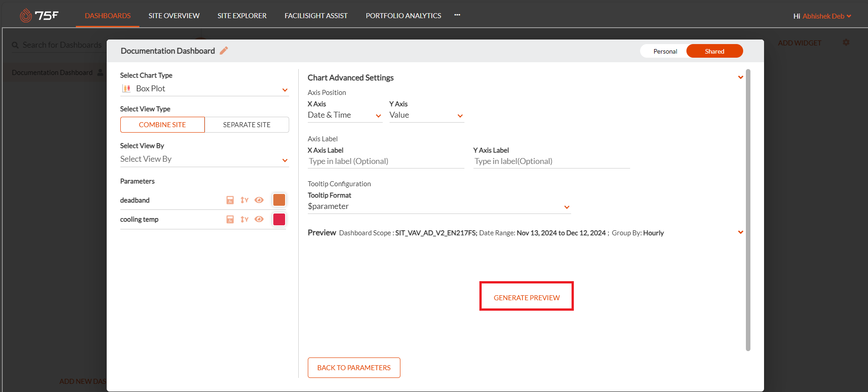
Task: Toggle visibility eye for cooling temp
Action: [x=259, y=219]
